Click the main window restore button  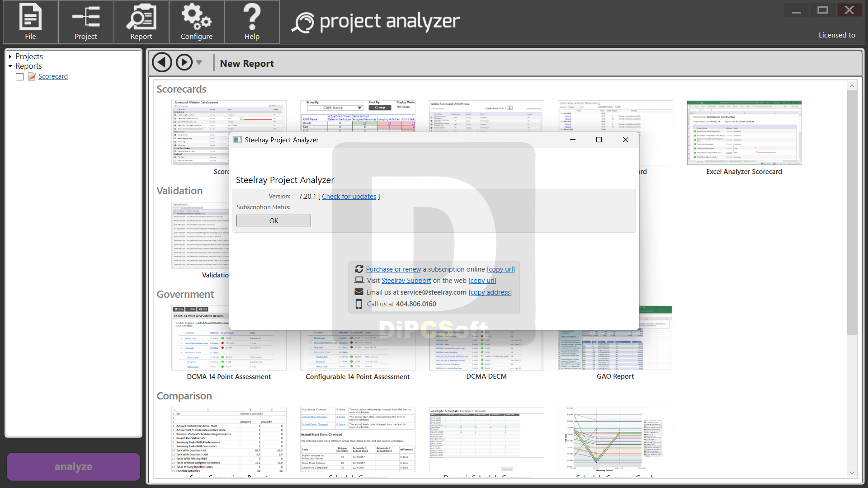click(x=822, y=10)
